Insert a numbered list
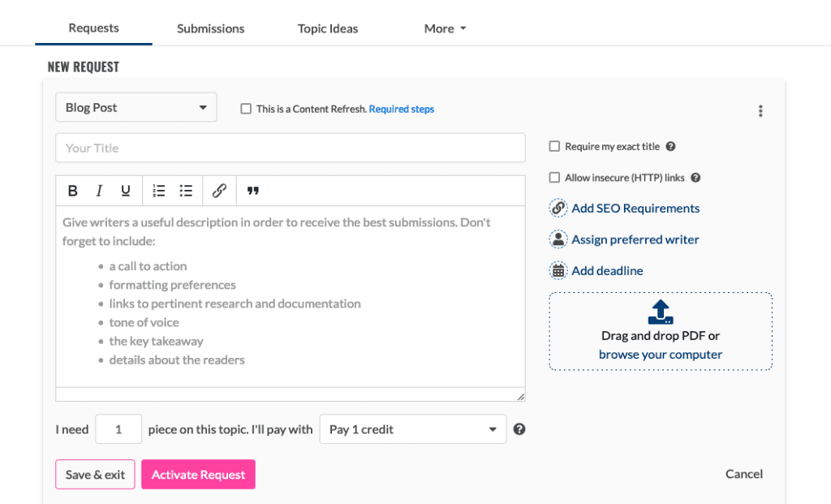 [159, 191]
